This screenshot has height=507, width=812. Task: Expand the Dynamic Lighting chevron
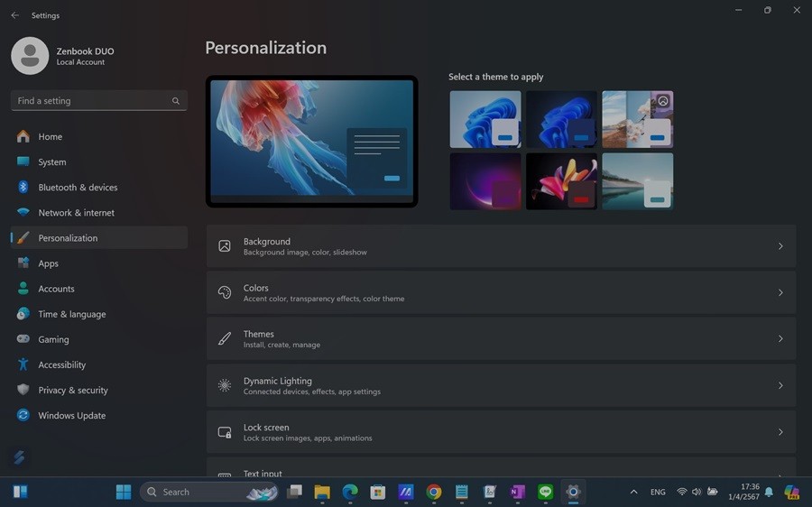coord(780,385)
